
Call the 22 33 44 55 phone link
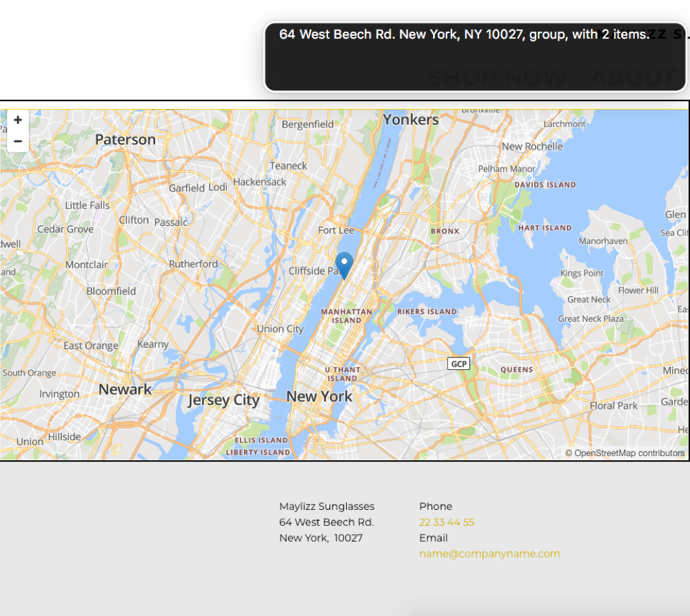(x=447, y=522)
